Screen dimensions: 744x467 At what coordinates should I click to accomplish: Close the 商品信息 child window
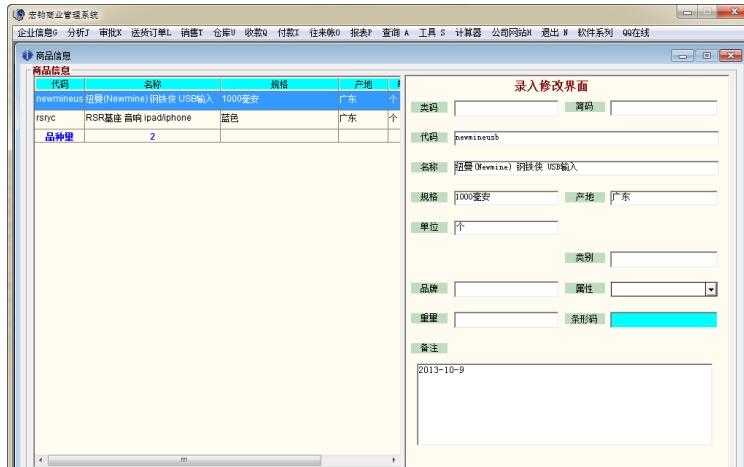(731, 56)
